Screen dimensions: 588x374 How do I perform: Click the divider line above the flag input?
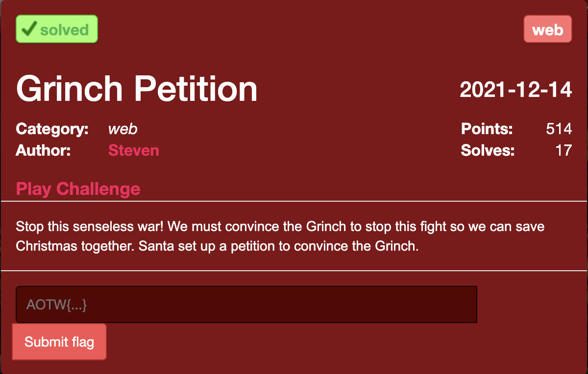point(294,270)
